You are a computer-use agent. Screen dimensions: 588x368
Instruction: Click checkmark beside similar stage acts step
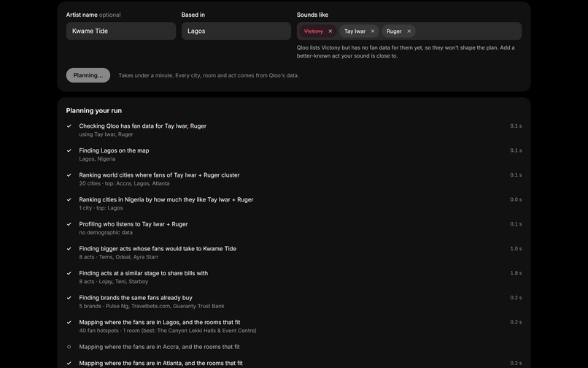pos(69,273)
